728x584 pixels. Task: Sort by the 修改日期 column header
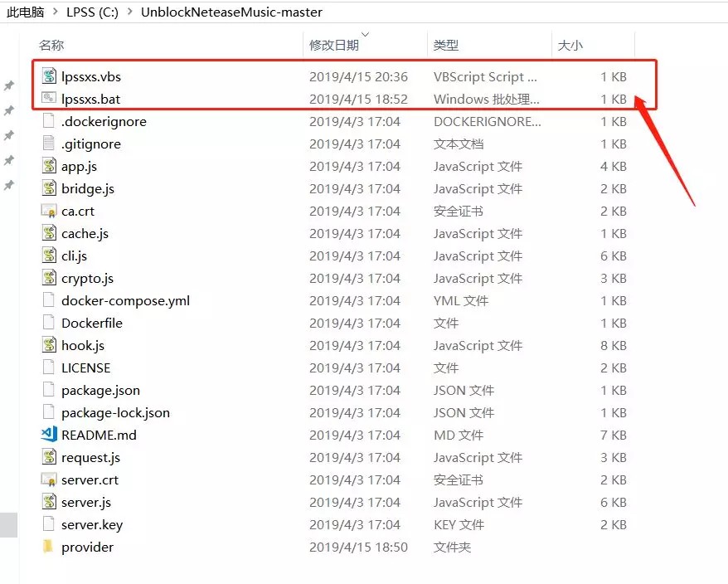click(334, 45)
